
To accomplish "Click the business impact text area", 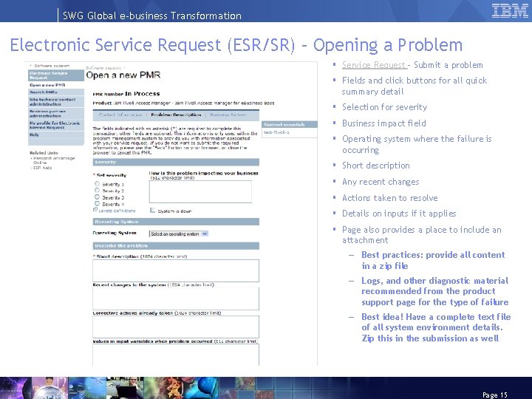I will [x=200, y=191].
